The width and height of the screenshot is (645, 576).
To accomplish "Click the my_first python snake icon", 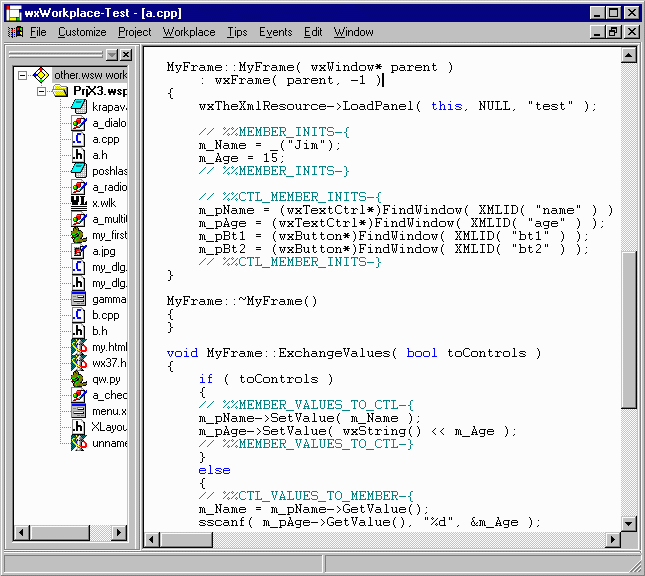I will point(79,235).
